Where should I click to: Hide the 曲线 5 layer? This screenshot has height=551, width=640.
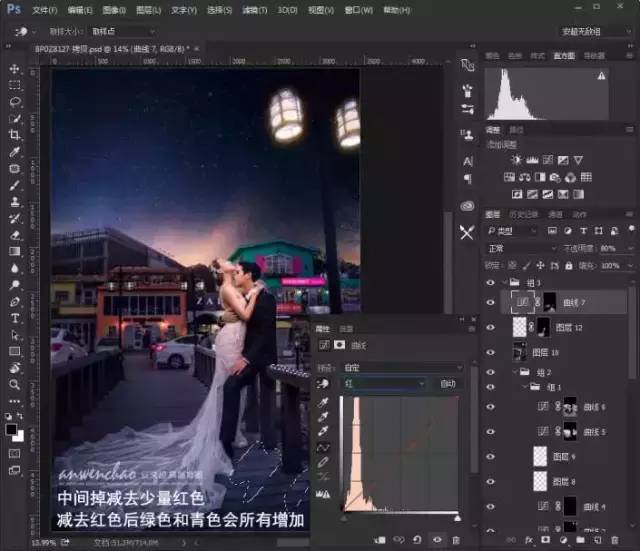point(491,431)
